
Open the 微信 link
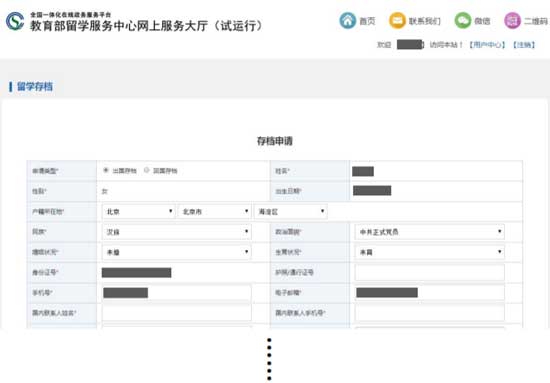tap(482, 21)
